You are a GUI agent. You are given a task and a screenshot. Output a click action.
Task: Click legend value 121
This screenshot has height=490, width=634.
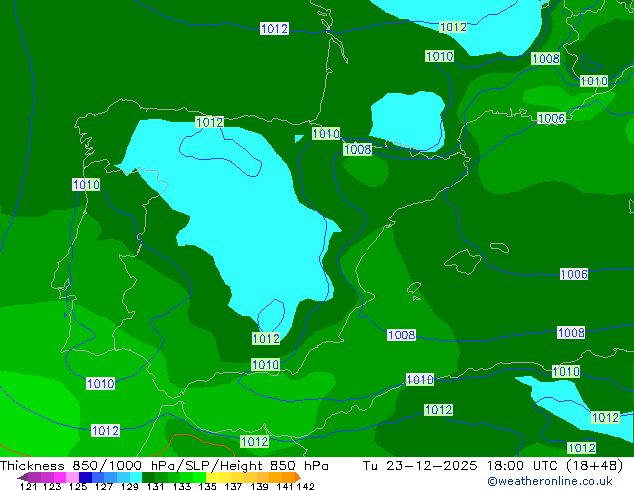(x=28, y=486)
